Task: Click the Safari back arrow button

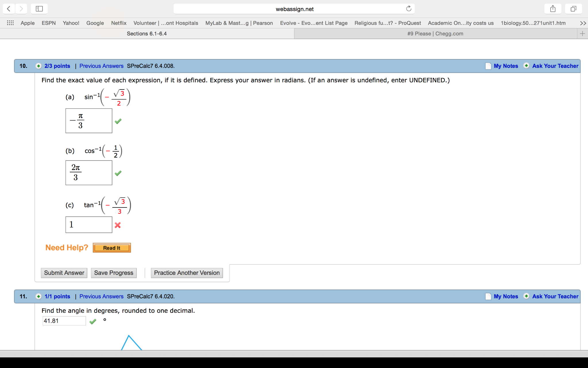Action: (x=9, y=9)
